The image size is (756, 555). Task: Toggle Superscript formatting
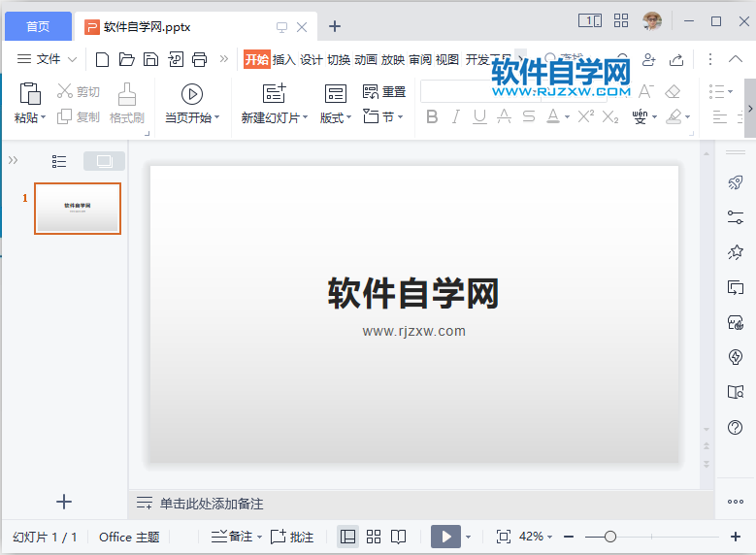[586, 116]
